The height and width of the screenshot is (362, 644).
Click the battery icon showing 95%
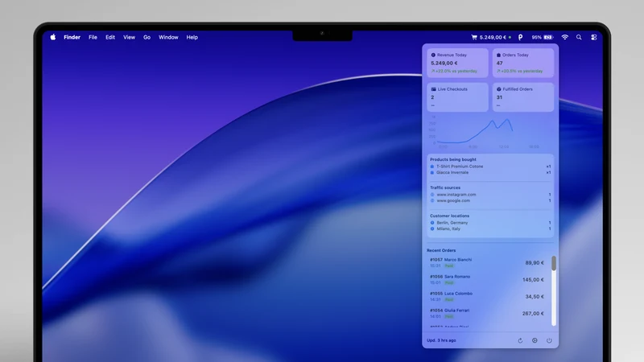548,37
